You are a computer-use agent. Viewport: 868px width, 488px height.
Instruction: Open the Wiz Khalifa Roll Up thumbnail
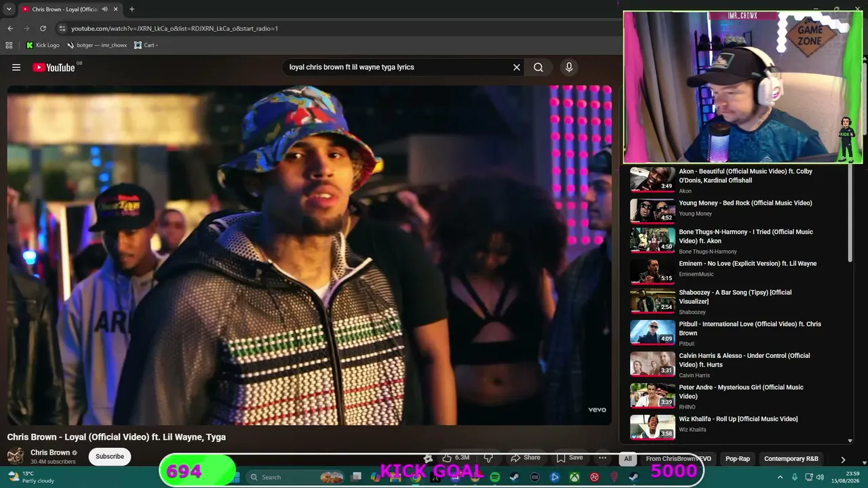(x=652, y=427)
